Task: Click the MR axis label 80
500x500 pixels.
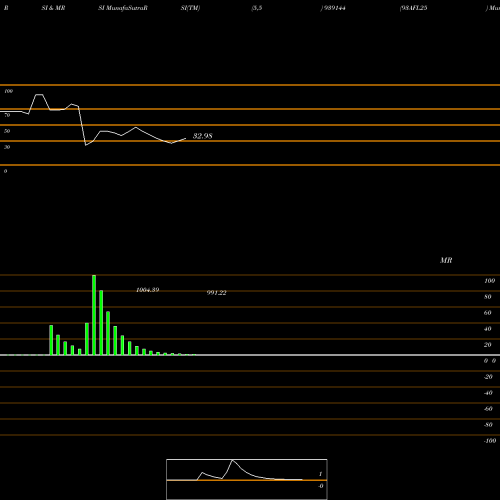Action: click(x=488, y=297)
